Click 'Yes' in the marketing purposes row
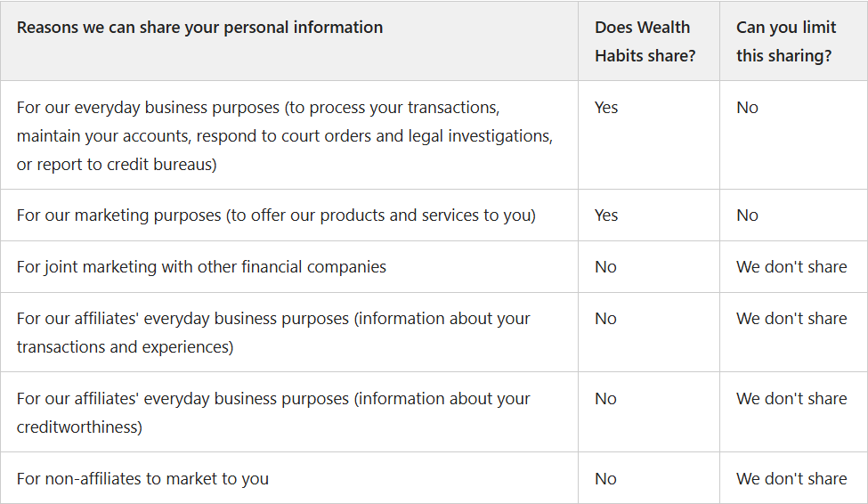Image resolution: width=868 pixels, height=504 pixels. click(606, 215)
